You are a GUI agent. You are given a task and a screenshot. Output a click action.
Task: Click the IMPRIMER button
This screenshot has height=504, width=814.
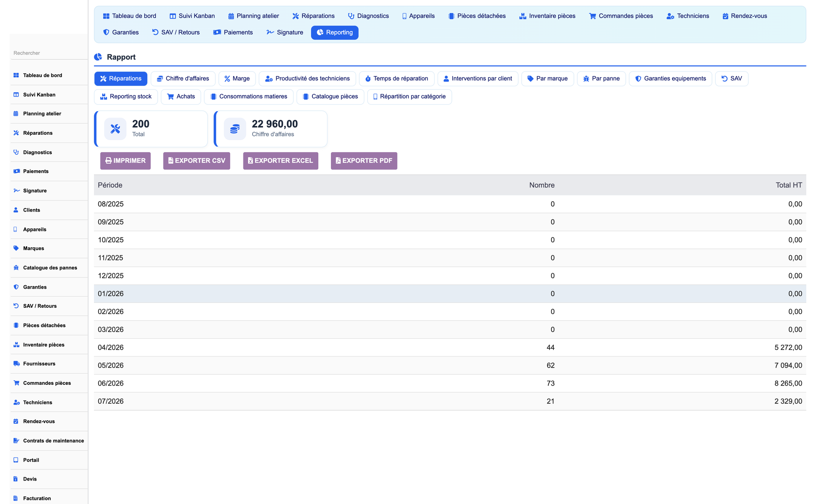125,161
